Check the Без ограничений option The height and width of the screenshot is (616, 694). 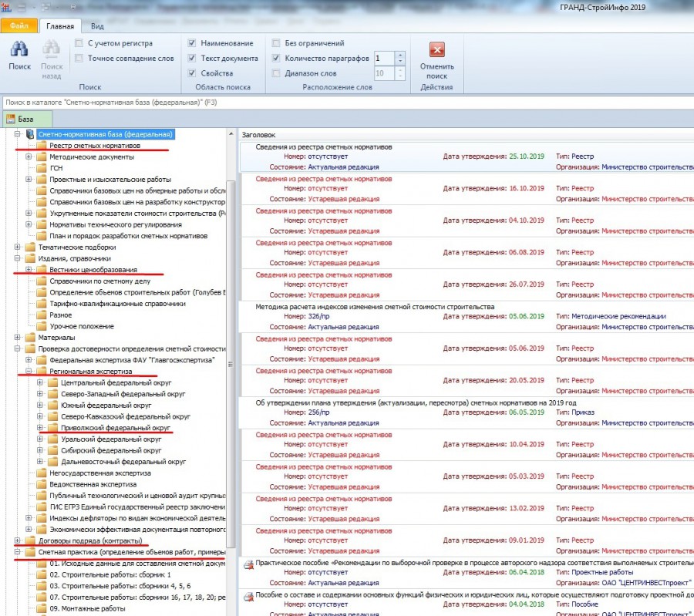click(x=276, y=43)
